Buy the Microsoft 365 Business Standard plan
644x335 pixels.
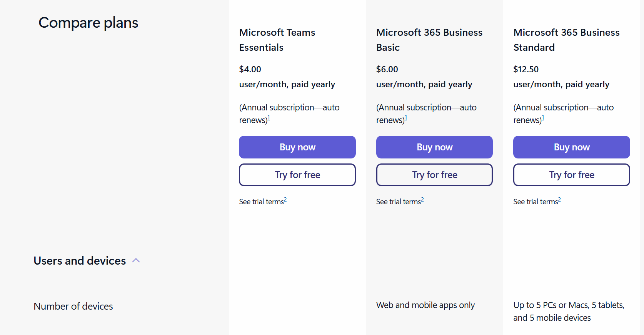[571, 147]
